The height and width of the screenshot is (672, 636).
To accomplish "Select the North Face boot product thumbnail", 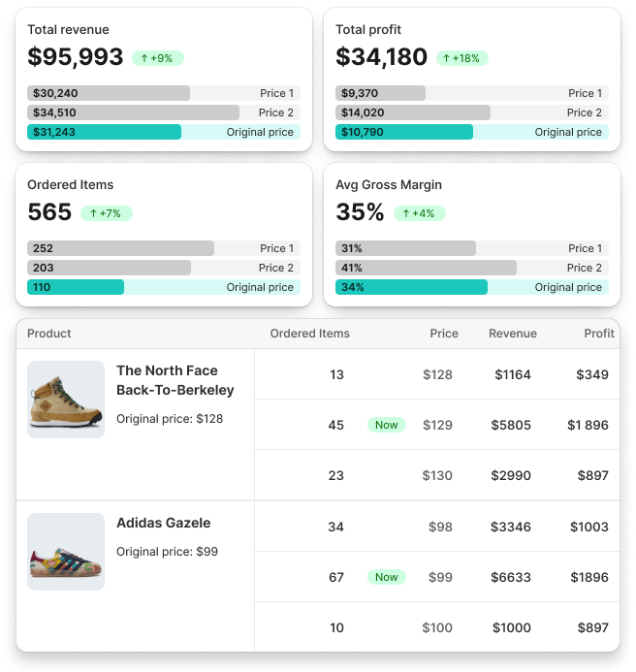I will [66, 400].
